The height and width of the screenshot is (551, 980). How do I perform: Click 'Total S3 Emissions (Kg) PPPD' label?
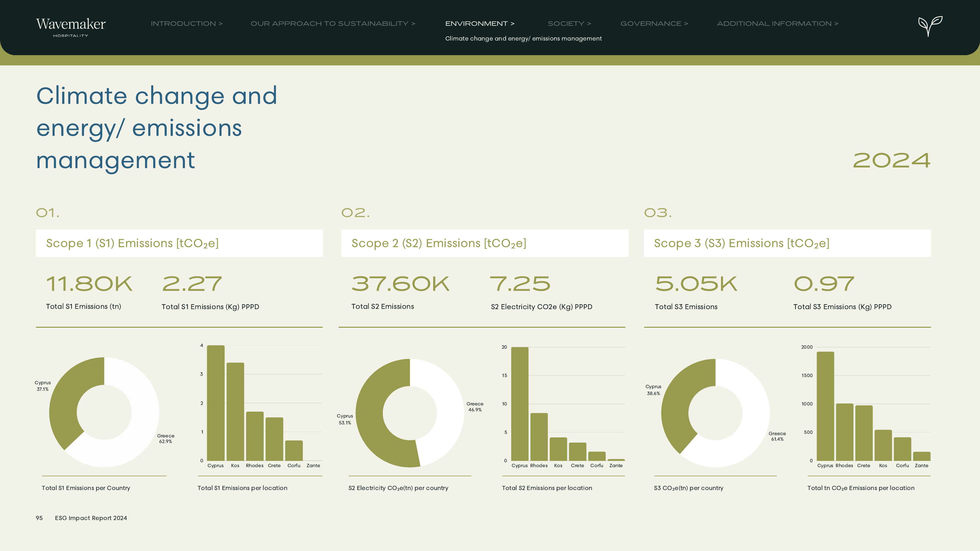pyautogui.click(x=842, y=307)
